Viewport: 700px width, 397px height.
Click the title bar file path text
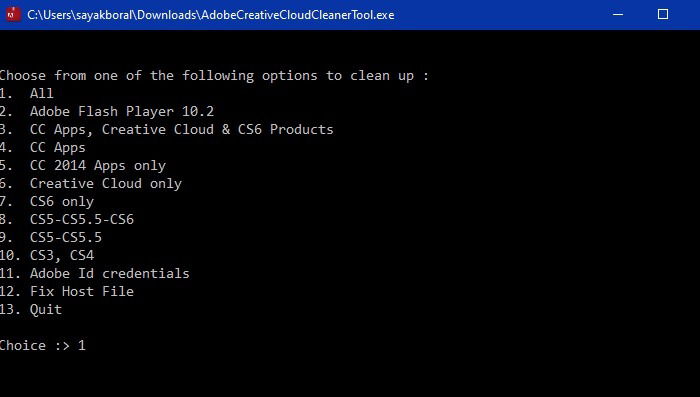pyautogui.click(x=211, y=15)
